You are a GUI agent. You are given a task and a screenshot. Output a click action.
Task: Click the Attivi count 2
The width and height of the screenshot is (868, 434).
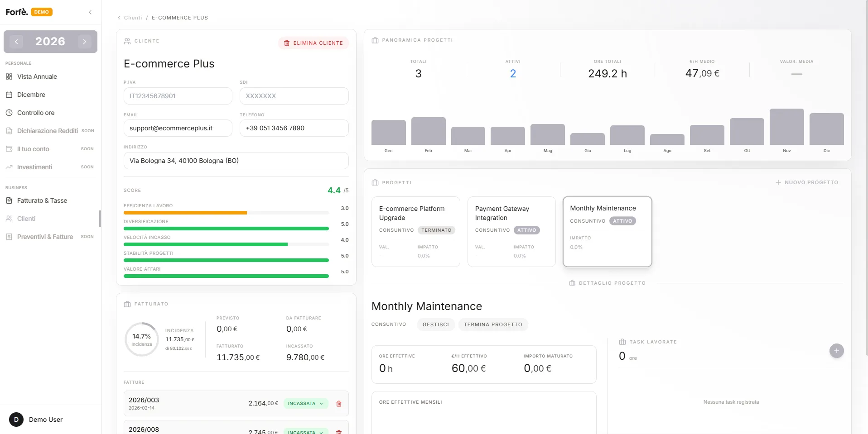point(513,74)
